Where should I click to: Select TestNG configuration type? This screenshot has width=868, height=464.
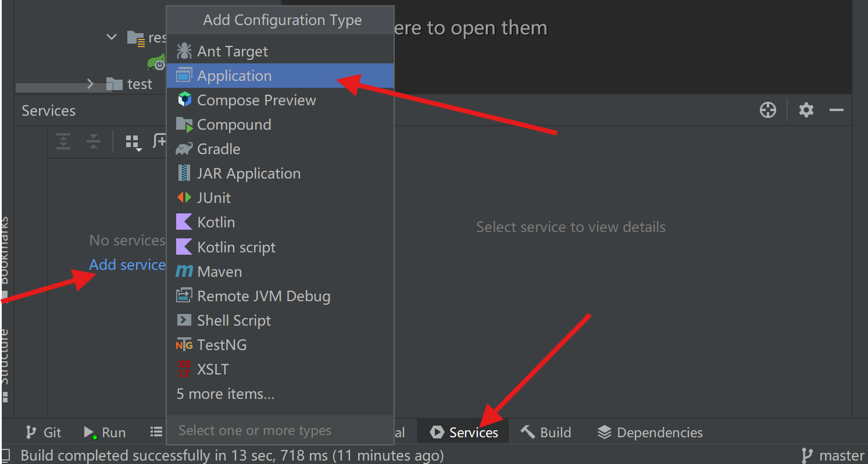tap(280, 345)
